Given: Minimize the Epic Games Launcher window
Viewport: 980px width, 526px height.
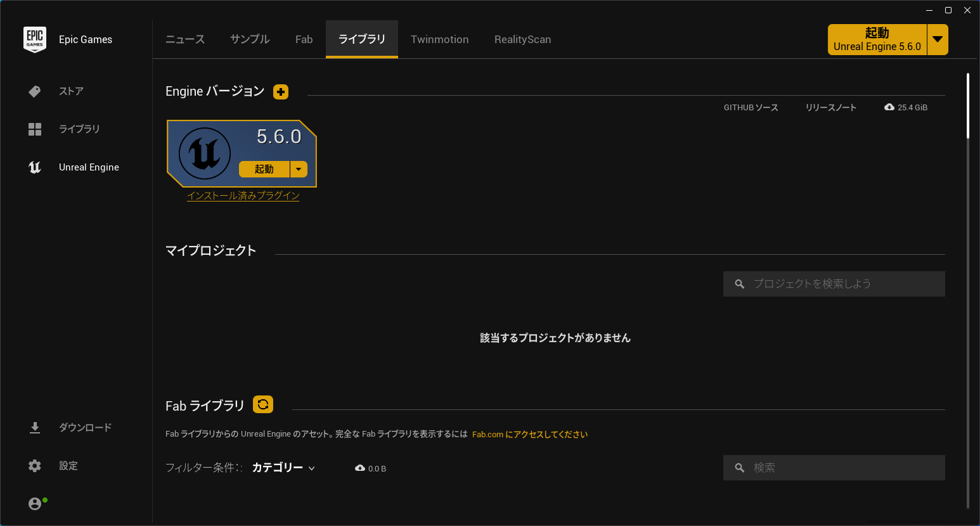Looking at the screenshot, I should coord(929,10).
